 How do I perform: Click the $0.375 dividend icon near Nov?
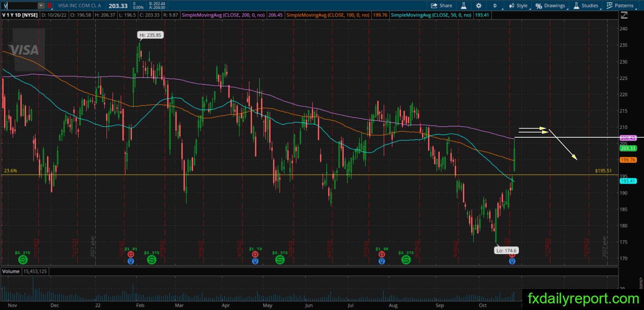tap(23, 259)
